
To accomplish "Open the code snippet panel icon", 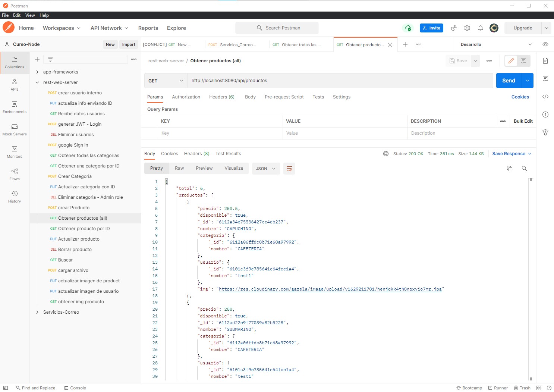I will point(545,97).
